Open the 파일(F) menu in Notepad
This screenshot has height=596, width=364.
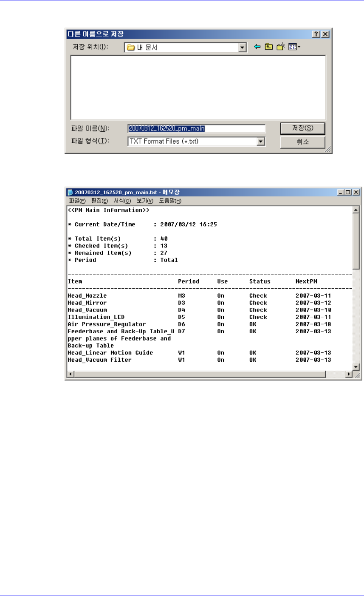point(77,201)
